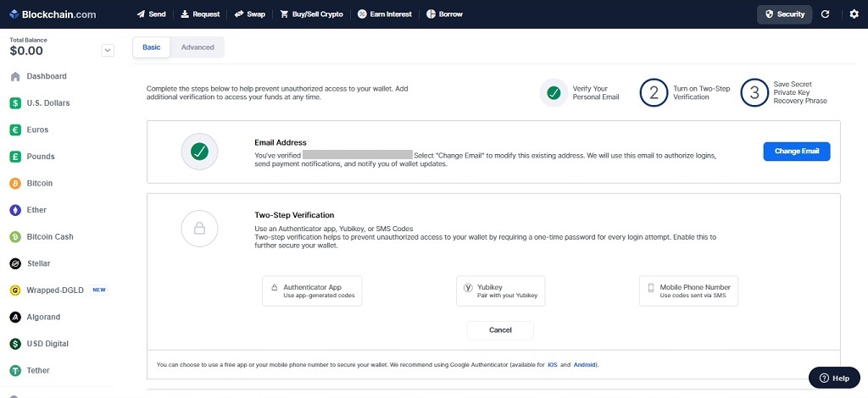Click the Email Address green checkmark circle
Image resolution: width=868 pixels, height=398 pixels.
(199, 152)
